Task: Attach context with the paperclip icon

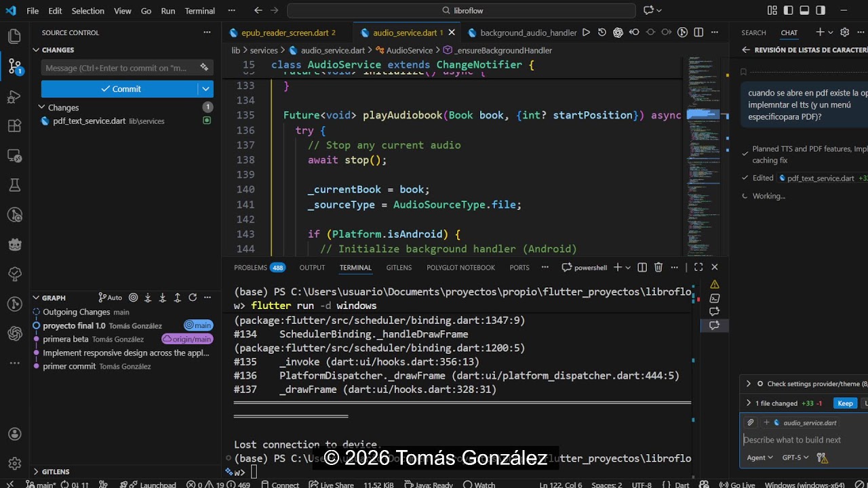Action: tap(751, 422)
